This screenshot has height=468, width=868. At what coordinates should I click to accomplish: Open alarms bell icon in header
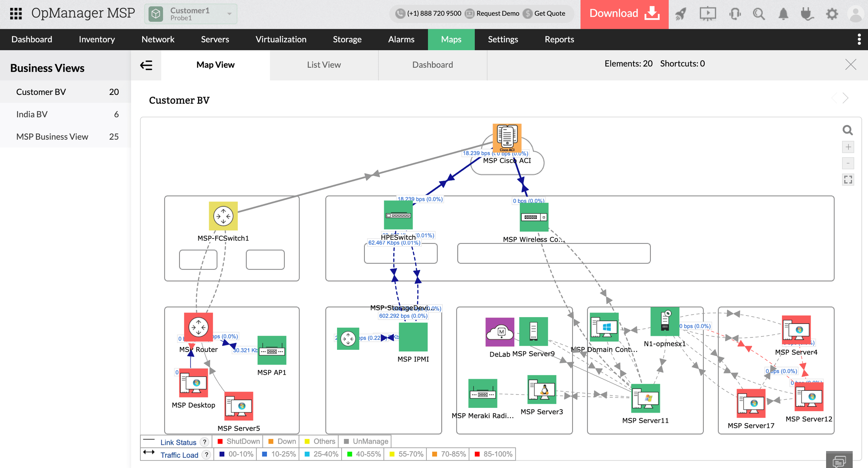783,14
